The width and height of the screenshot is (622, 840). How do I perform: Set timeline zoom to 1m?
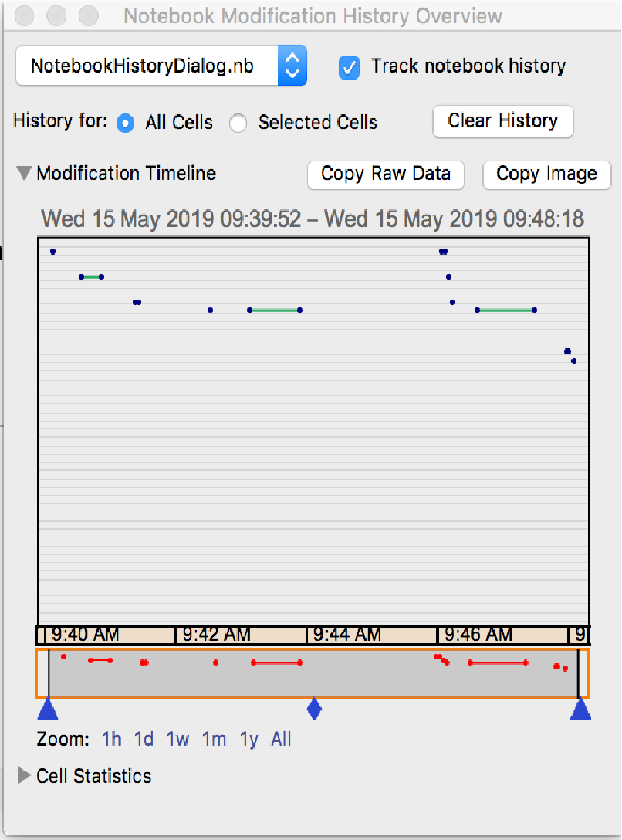[x=214, y=740]
